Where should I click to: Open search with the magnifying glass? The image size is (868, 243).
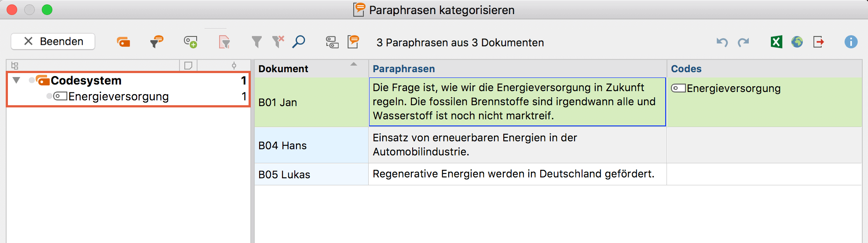299,41
